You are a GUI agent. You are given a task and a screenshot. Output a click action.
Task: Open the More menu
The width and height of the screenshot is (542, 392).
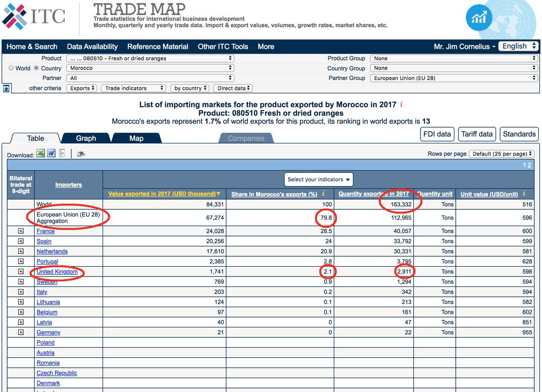(x=266, y=46)
